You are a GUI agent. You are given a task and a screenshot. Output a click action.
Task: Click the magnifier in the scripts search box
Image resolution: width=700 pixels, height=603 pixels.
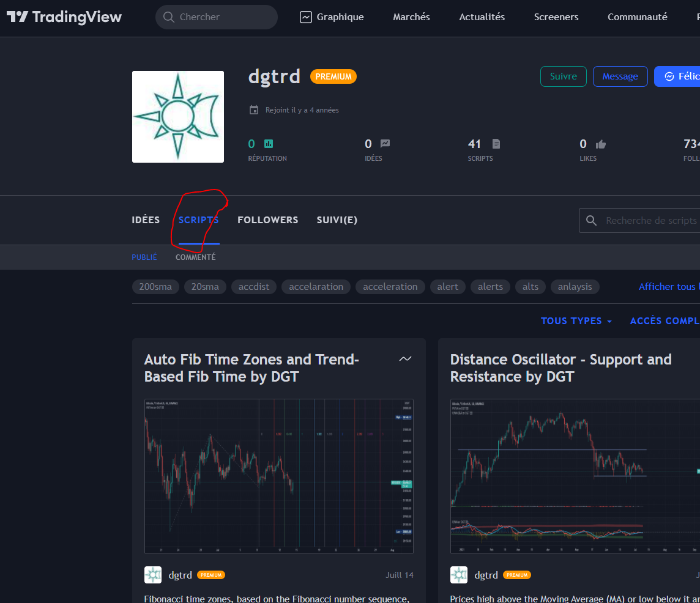click(x=591, y=220)
